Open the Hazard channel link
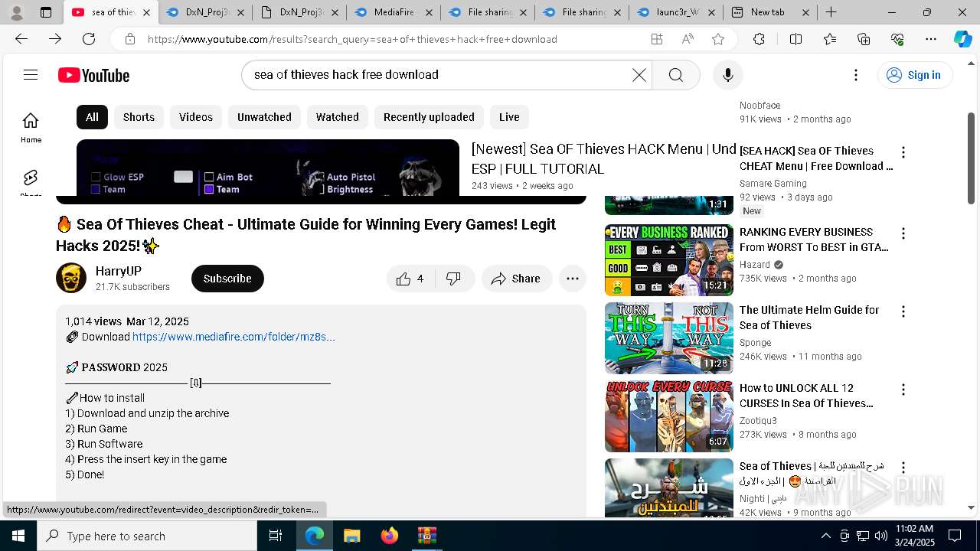This screenshot has width=980, height=551. (755, 264)
